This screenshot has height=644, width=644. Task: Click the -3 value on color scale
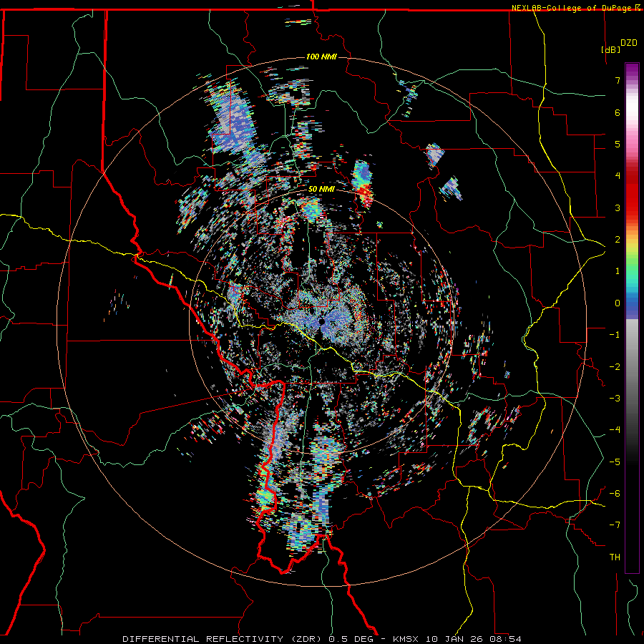point(615,399)
